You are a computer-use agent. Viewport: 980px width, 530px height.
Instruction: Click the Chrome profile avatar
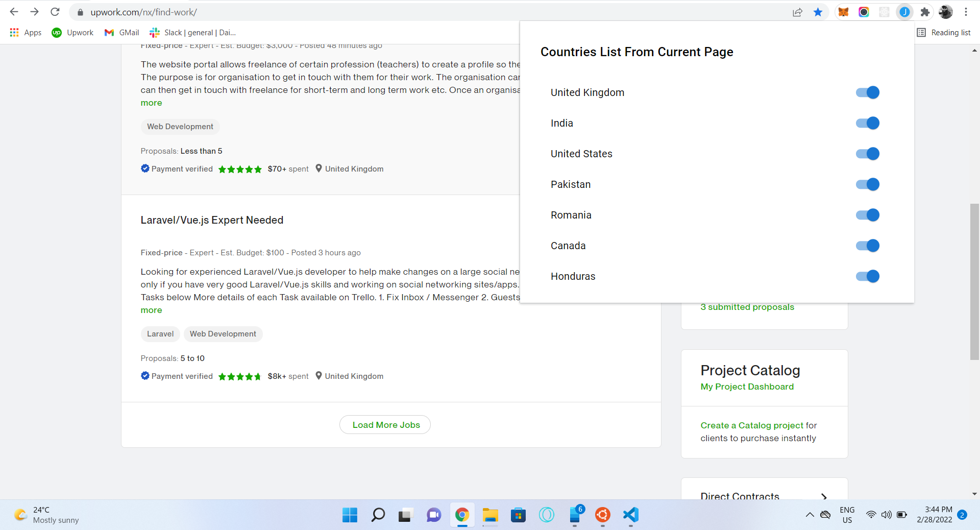(945, 12)
